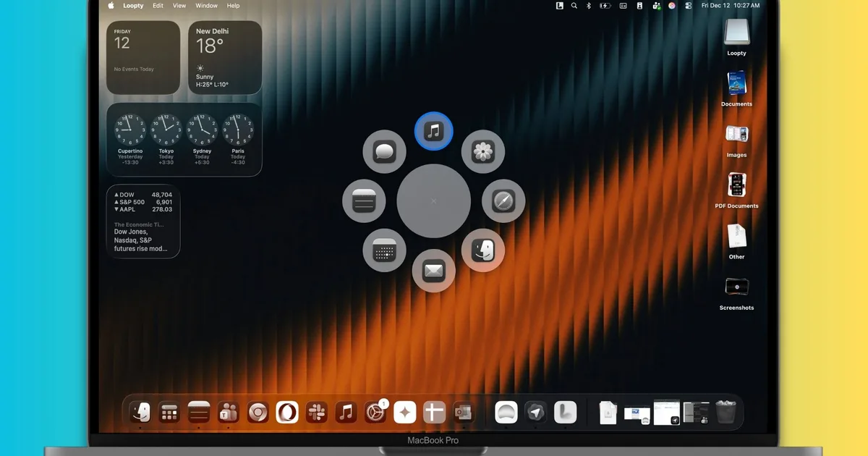Open Messages in the radial launcher
This screenshot has height=456, width=868.
(383, 151)
